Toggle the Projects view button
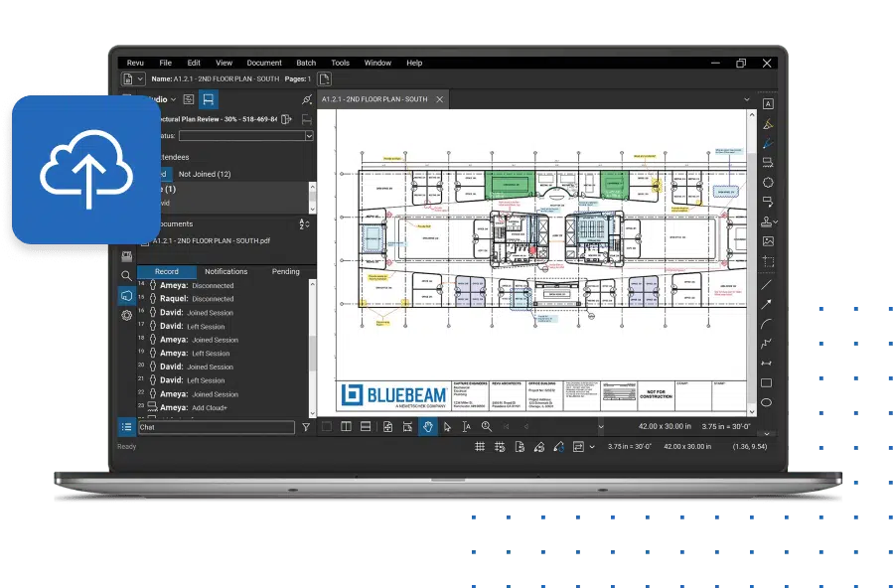The width and height of the screenshot is (893, 588). coord(189,99)
